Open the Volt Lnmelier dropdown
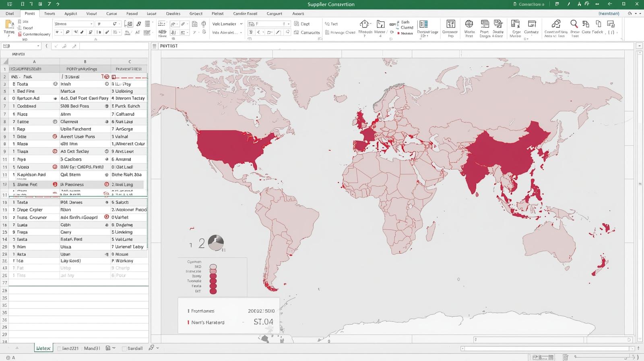Viewport: 644px width, 361px height. click(x=241, y=24)
